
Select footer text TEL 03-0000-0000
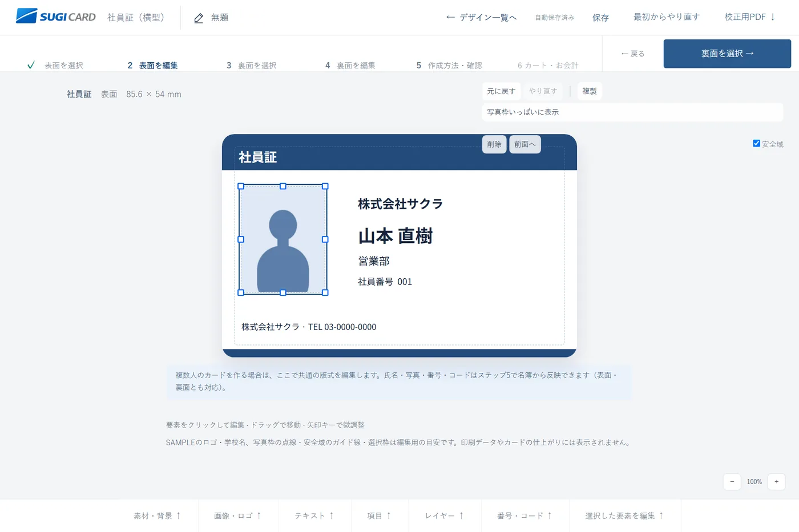(309, 327)
